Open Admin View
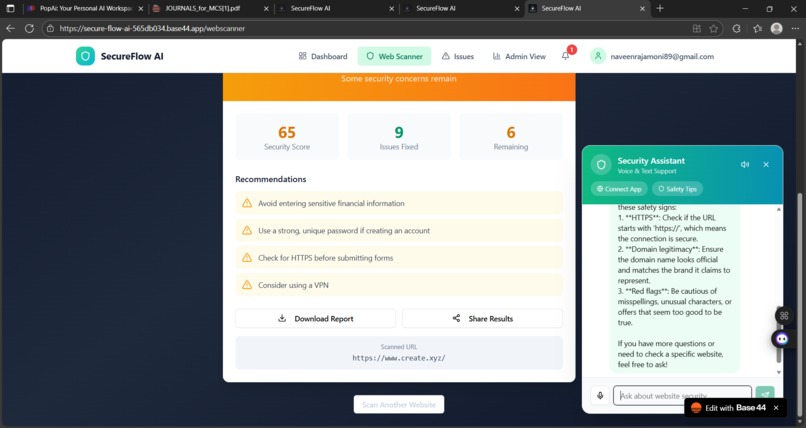806x428 pixels. [519, 56]
